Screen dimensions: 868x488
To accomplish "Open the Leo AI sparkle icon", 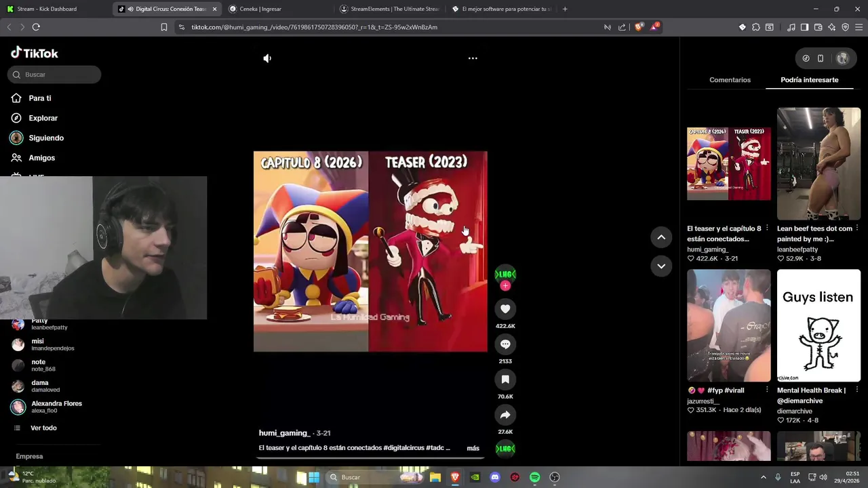I will (832, 27).
